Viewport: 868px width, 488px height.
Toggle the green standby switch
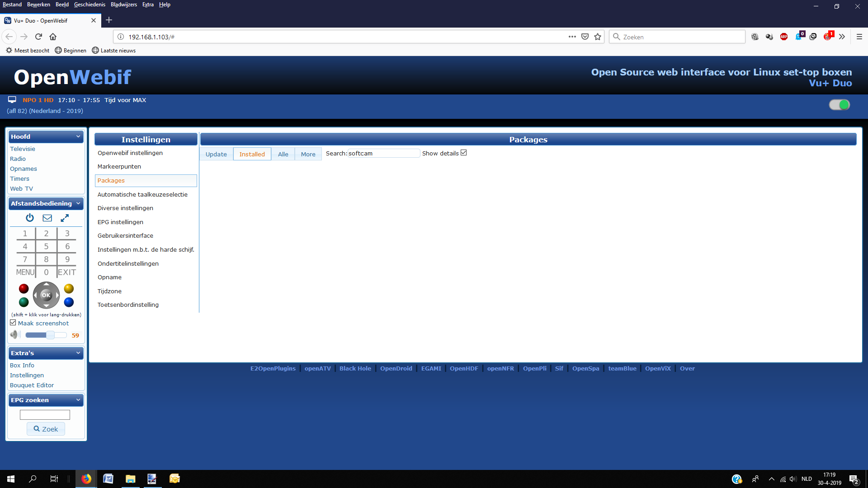click(x=840, y=105)
